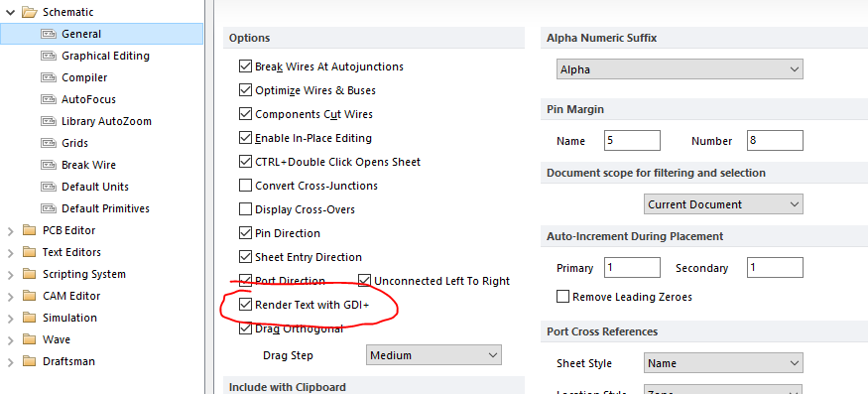Viewport: 868px width, 394px height.
Task: Click the AutoFocus page icon
Action: pyautogui.click(x=49, y=100)
